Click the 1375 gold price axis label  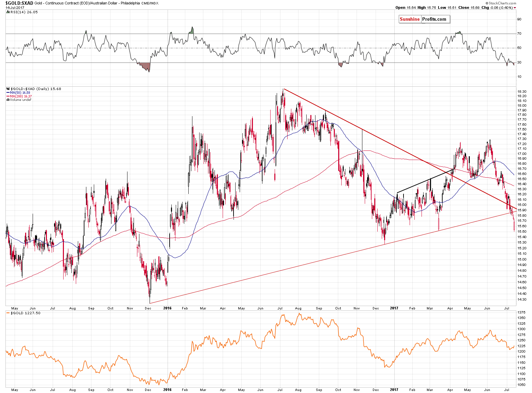click(521, 312)
